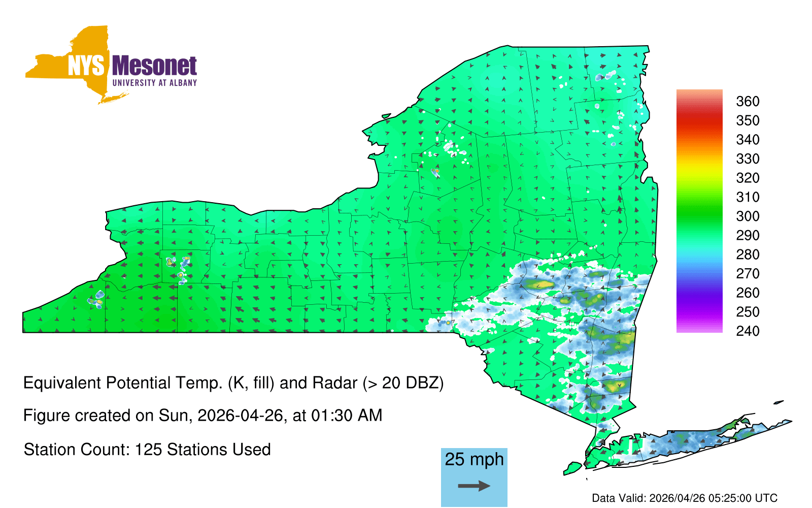Click the small island east of Long Island

(x=778, y=402)
